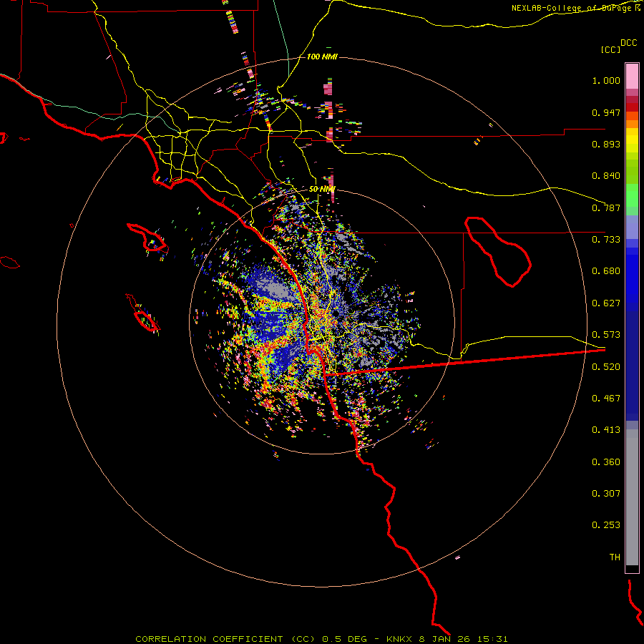Select the 0.680 scale value

606,271
